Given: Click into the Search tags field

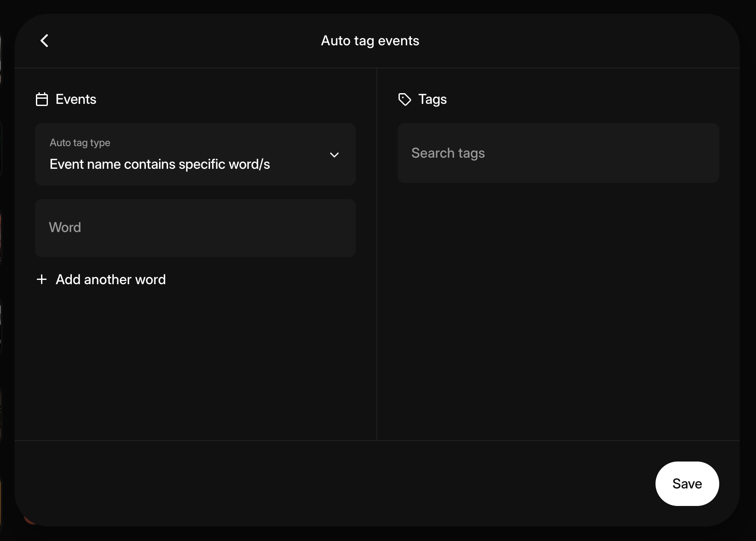Looking at the screenshot, I should 558,153.
